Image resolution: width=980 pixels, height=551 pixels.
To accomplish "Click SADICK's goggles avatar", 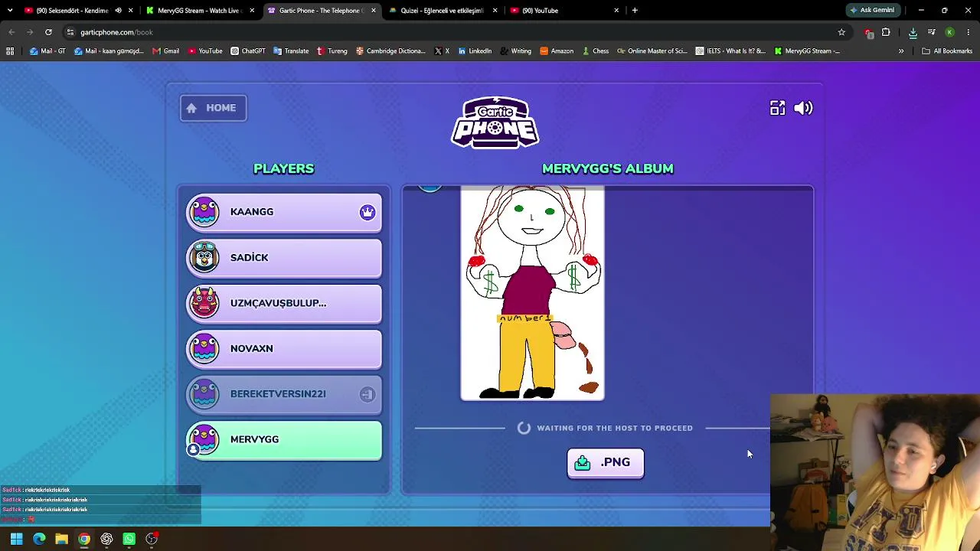I will pyautogui.click(x=204, y=257).
